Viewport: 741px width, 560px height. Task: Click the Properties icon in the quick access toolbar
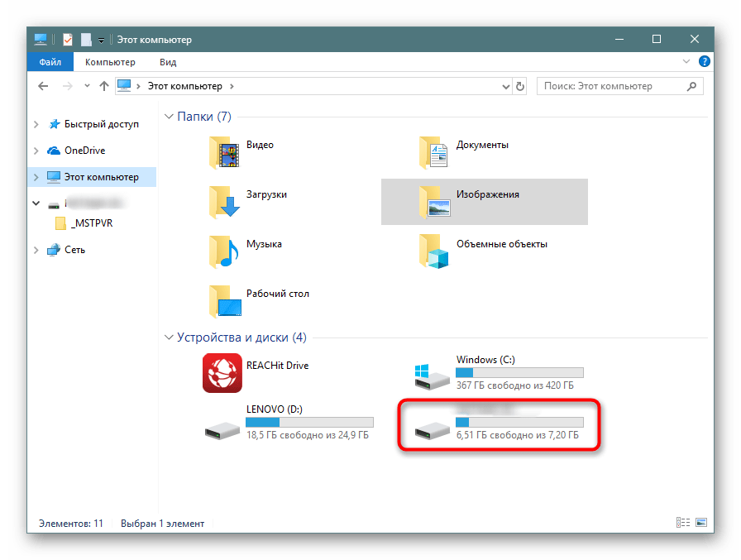point(68,39)
